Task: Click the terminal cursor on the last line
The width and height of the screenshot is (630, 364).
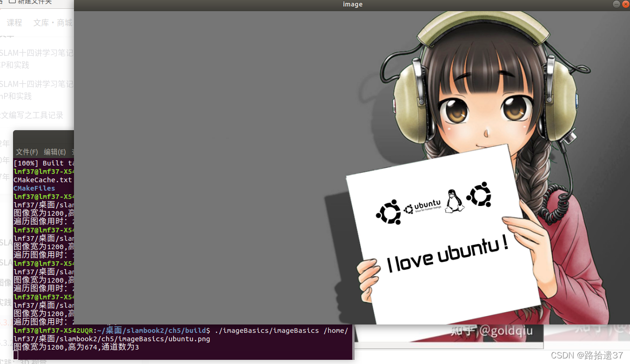Action: click(x=16, y=356)
